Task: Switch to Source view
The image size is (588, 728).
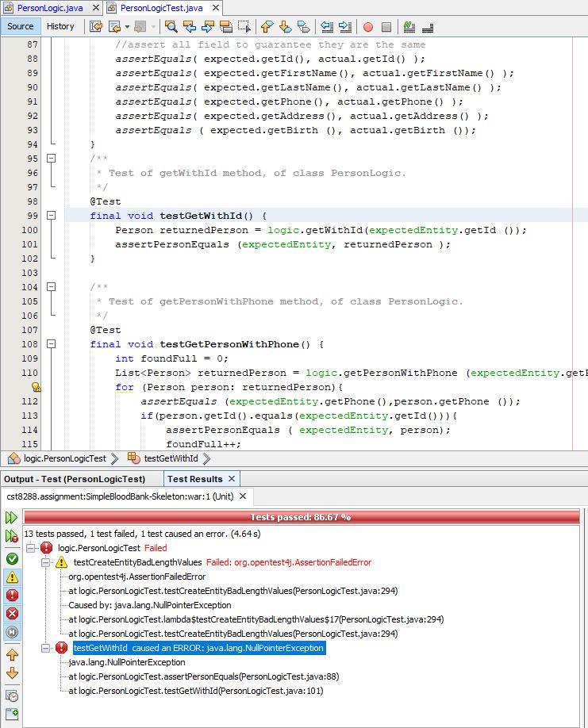Action: click(21, 26)
